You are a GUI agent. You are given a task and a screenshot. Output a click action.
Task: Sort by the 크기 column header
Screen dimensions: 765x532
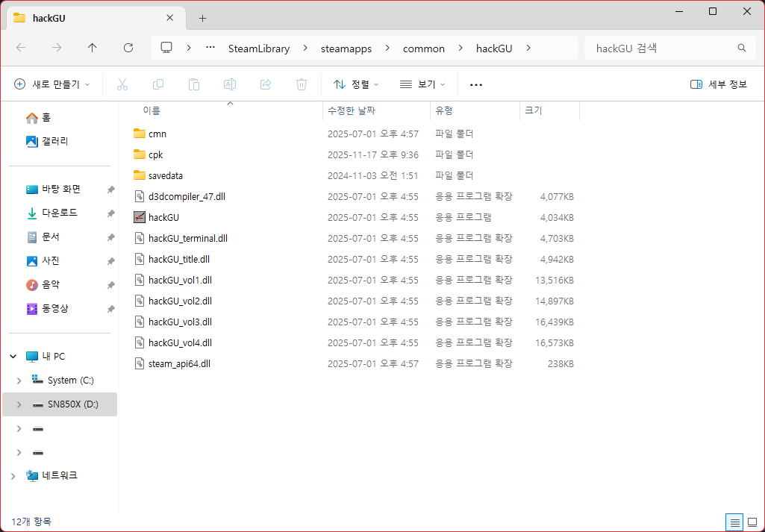pos(550,110)
